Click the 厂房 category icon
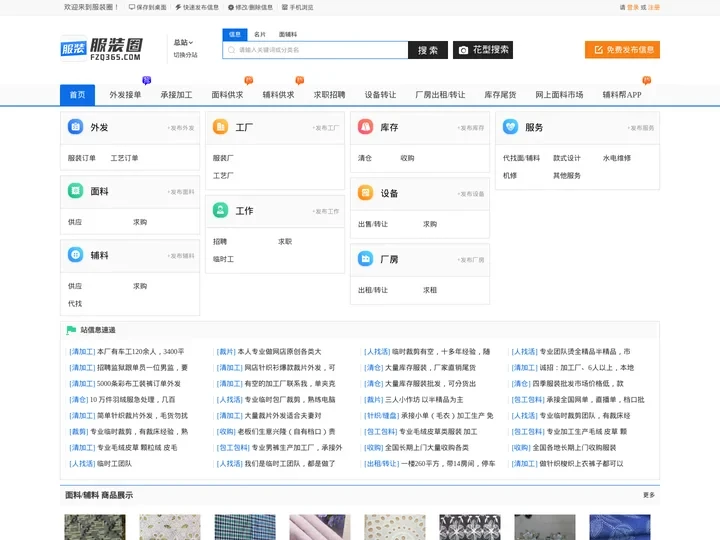Viewport: 720px width, 540px height. pyautogui.click(x=366, y=259)
